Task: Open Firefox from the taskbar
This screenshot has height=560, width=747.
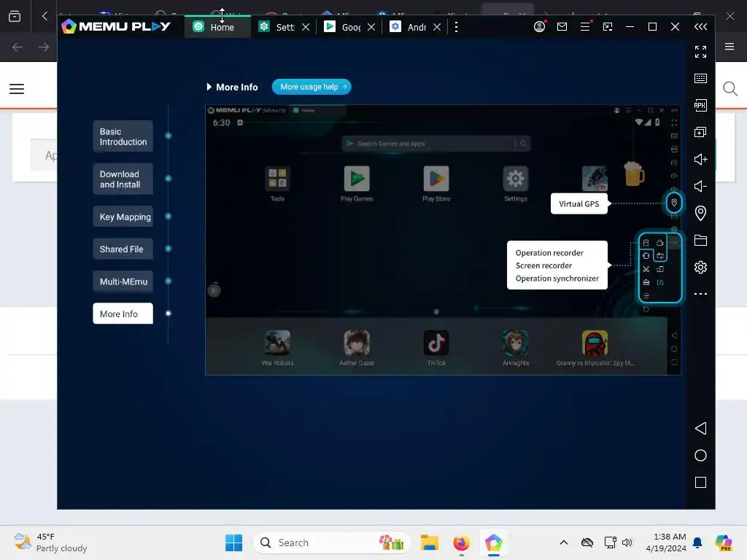Action: [461, 542]
